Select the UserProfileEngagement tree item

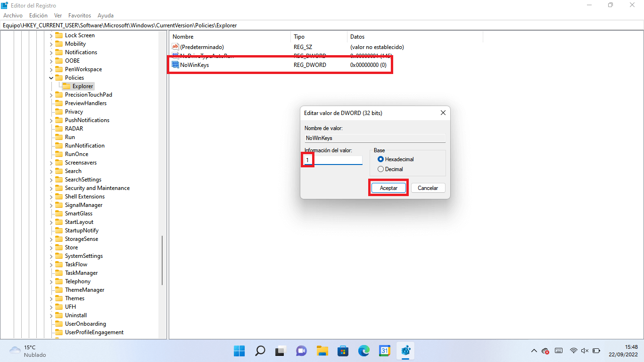tap(94, 332)
